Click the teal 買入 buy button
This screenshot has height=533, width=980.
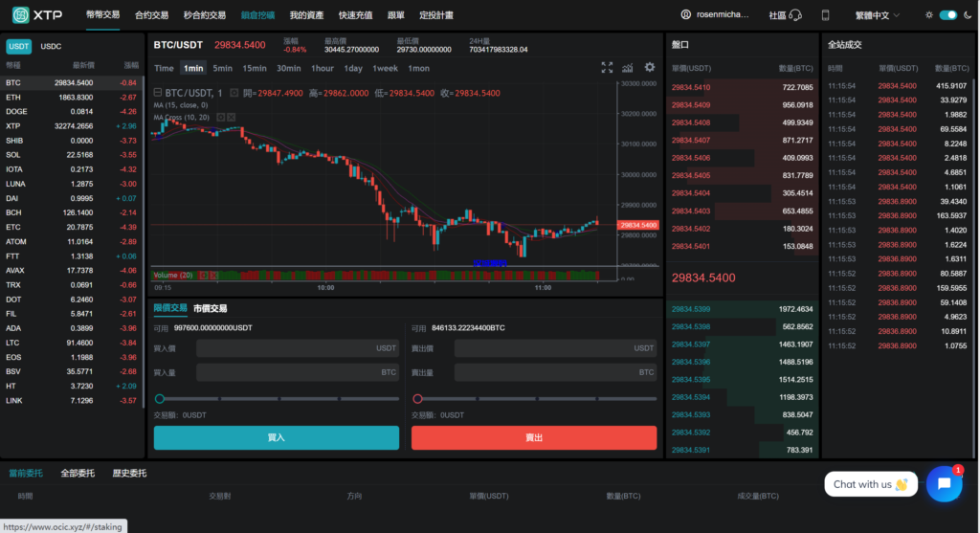click(276, 437)
